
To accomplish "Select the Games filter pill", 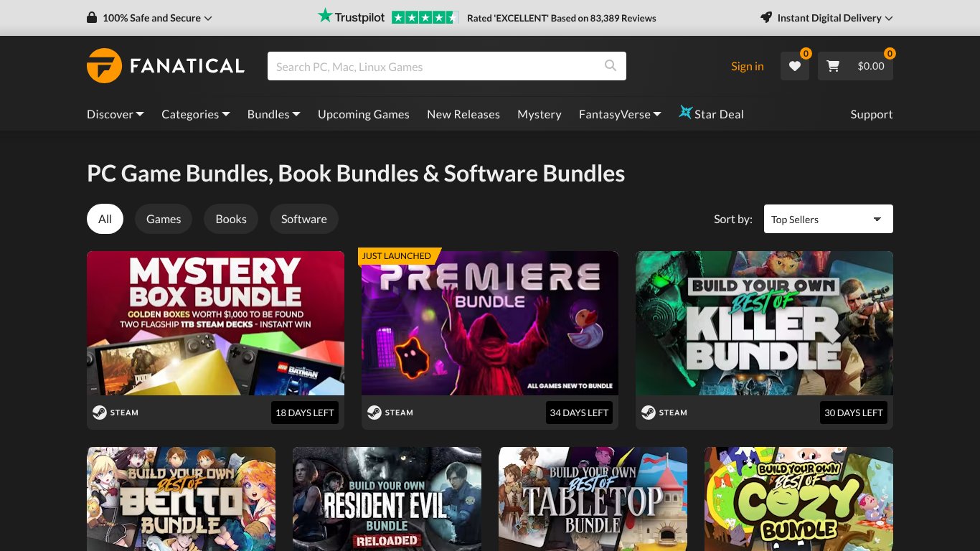I will click(164, 219).
